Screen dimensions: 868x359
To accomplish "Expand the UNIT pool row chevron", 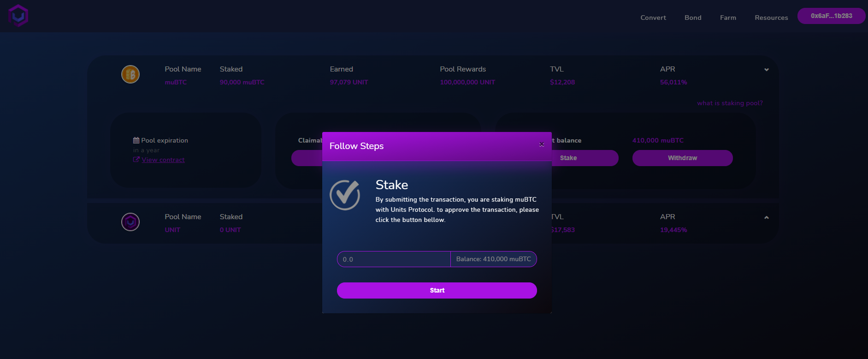I will tap(767, 217).
